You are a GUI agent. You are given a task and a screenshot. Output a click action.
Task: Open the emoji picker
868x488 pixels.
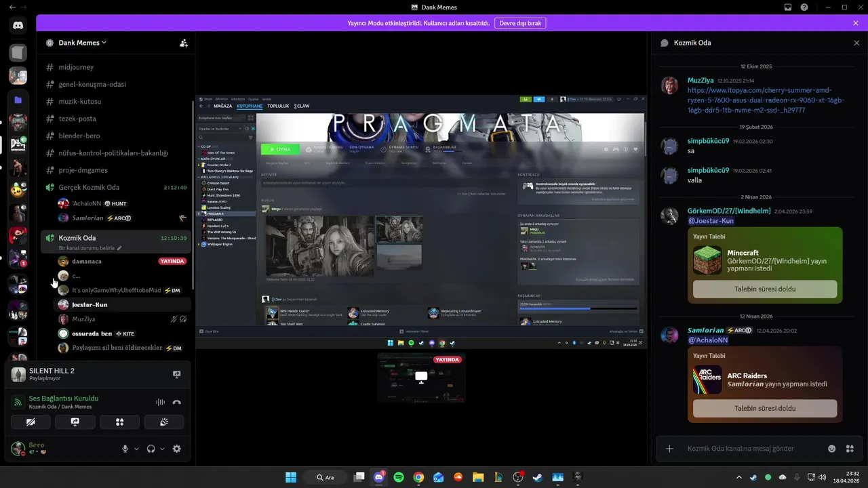coord(831,449)
